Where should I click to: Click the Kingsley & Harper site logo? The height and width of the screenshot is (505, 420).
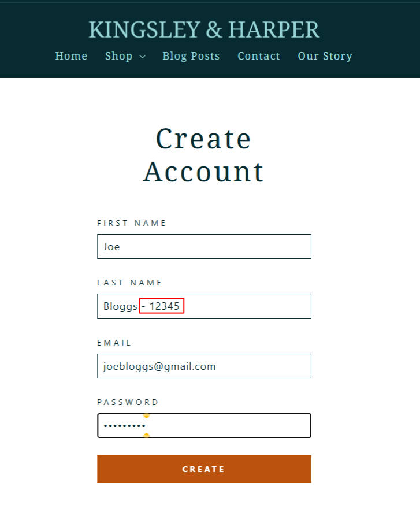pos(204,29)
